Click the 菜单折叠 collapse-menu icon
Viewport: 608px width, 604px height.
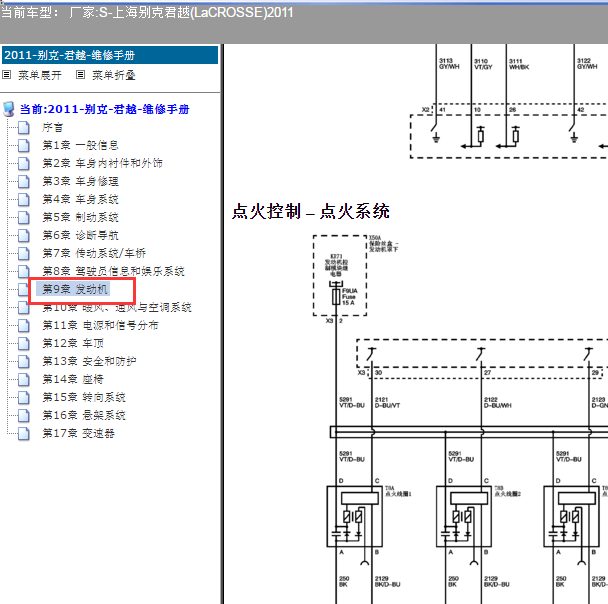tap(80, 74)
